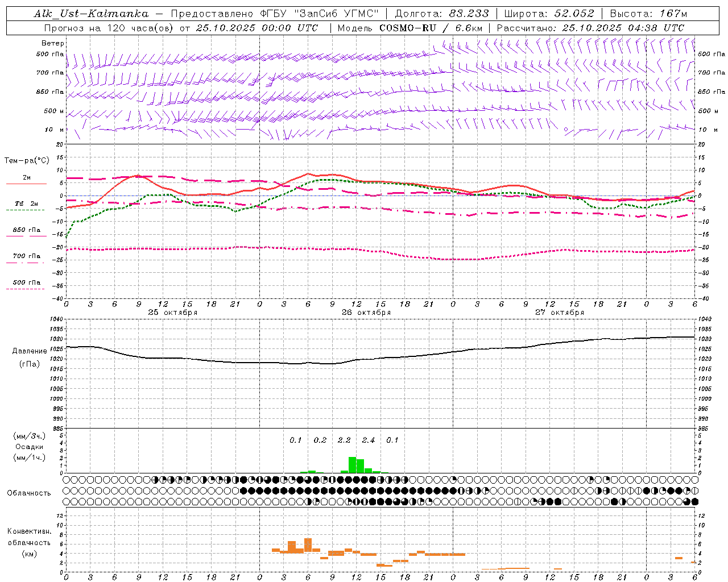
Task: Click the Давление pressure panel label
Action: click(x=30, y=351)
